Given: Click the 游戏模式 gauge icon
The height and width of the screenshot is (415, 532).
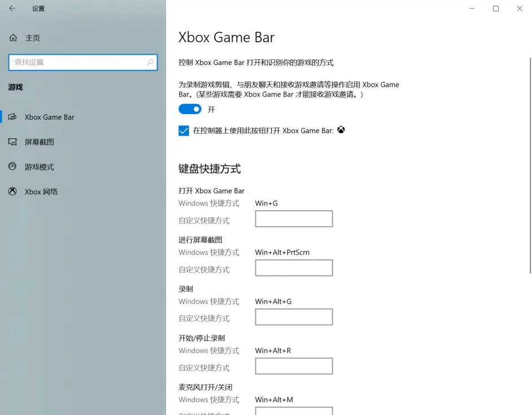Looking at the screenshot, I should point(12,166).
